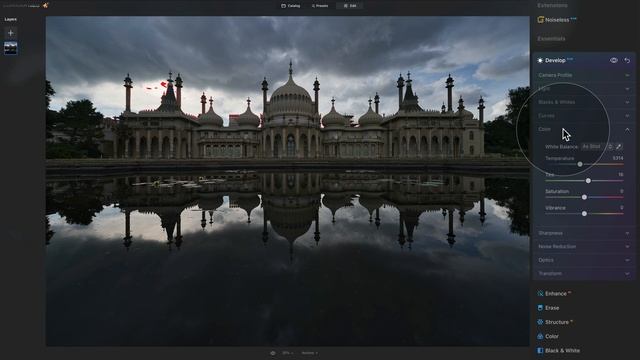Screen dimensions: 640x360
Task: Expand the Camera Profile section
Action: (584, 75)
